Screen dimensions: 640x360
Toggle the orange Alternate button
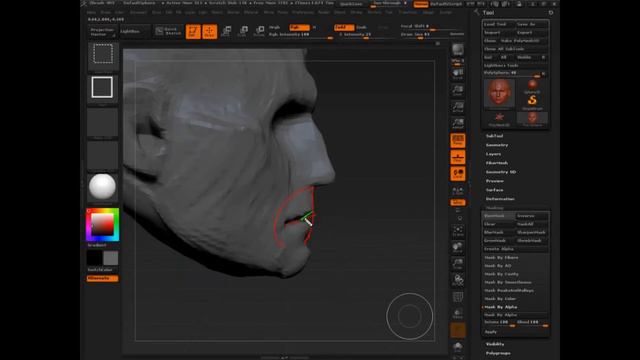102,278
